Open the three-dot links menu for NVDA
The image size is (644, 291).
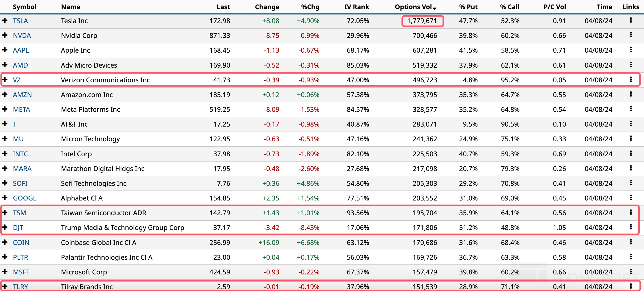(x=631, y=35)
